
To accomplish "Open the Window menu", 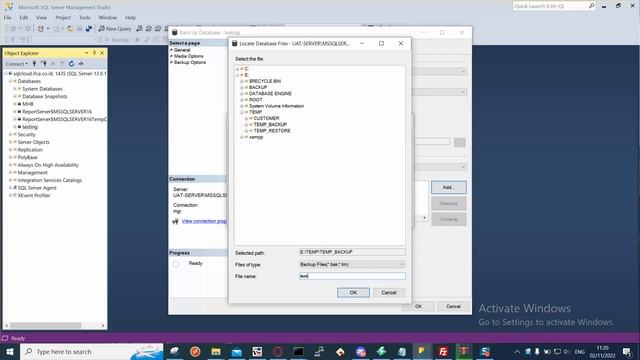I will (x=107, y=18).
